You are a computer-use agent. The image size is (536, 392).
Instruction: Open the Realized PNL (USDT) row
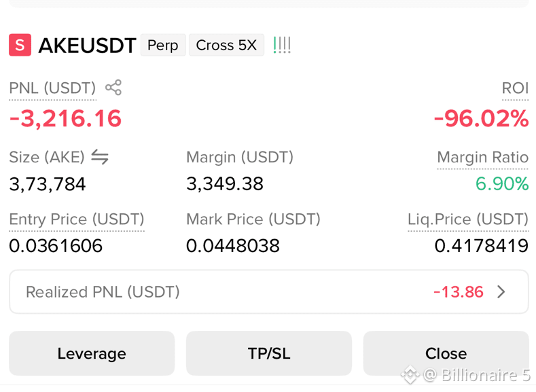click(269, 292)
